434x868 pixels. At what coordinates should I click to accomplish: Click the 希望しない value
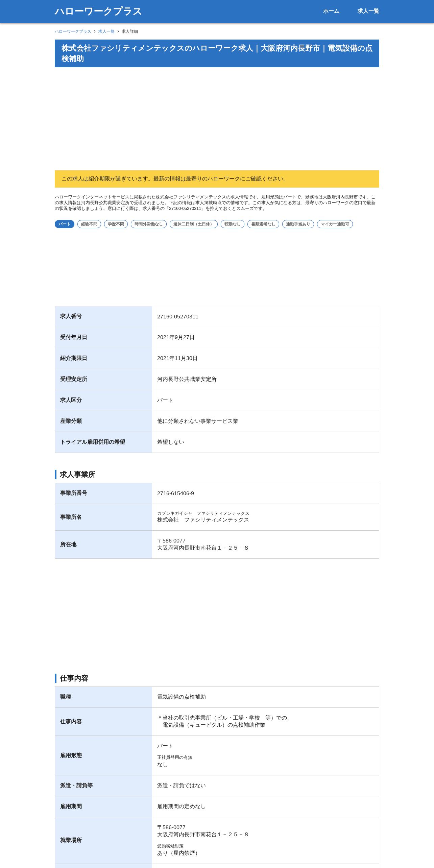point(171,442)
